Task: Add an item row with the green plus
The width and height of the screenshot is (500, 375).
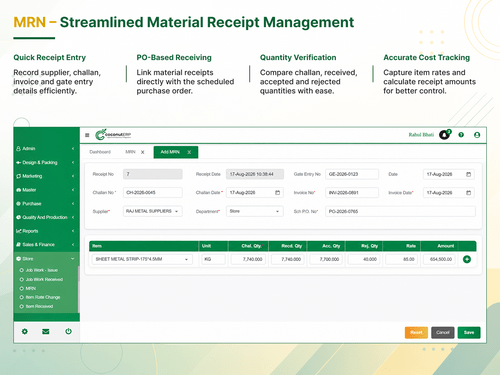Action: [467, 259]
